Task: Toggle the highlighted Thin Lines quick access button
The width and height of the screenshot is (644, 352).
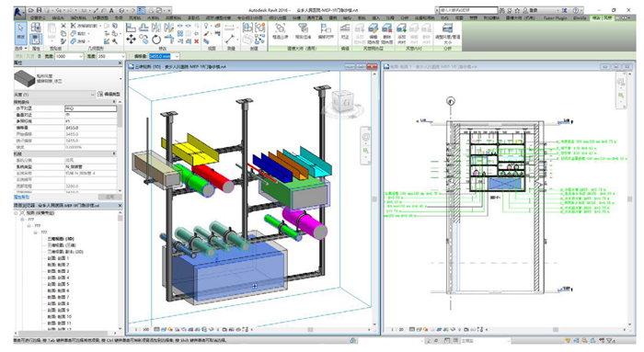Action: (x=141, y=10)
